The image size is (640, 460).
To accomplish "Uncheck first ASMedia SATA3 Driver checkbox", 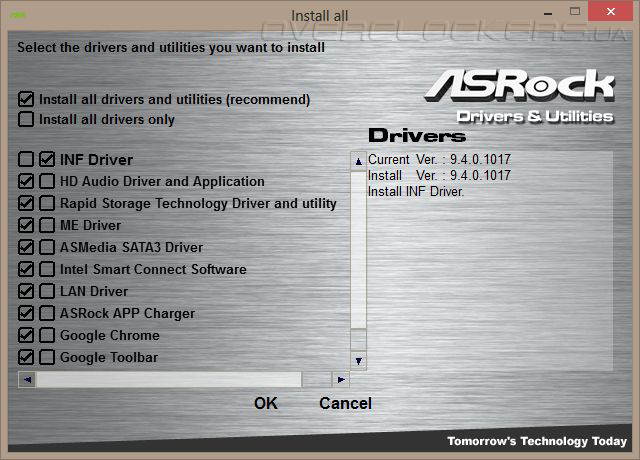I will click(x=26, y=247).
